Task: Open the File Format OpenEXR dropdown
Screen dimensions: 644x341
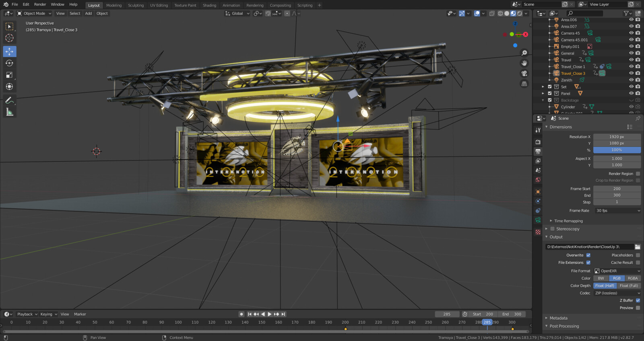Action: (617, 271)
